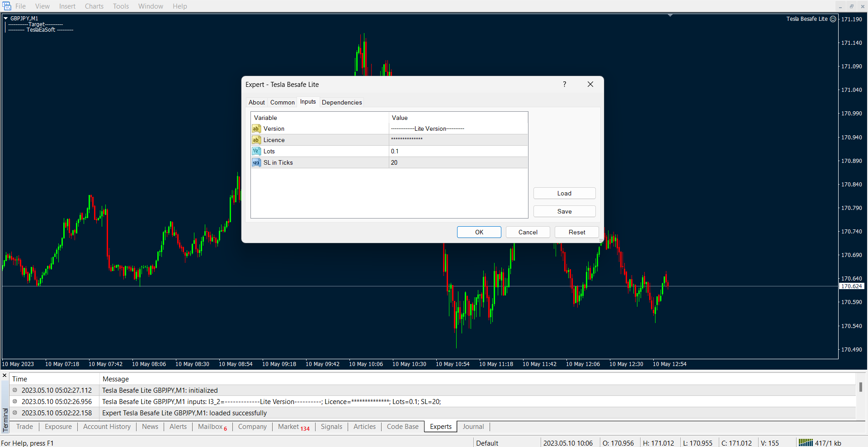
Task: Switch to the Journal terminal tab
Action: click(473, 427)
